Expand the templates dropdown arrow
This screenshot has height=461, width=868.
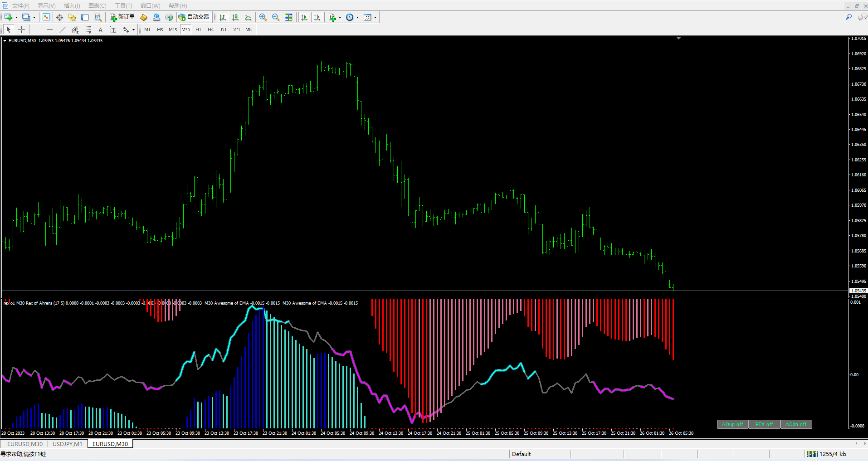tap(375, 18)
